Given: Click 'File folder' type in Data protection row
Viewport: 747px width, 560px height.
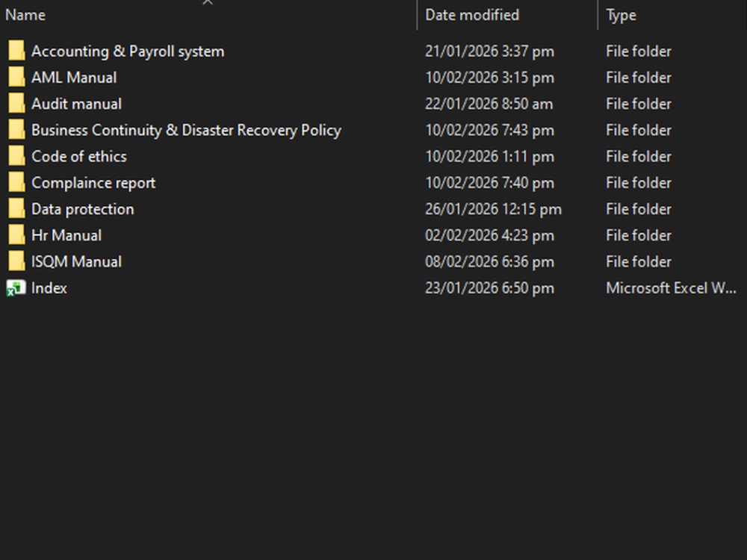Looking at the screenshot, I should point(639,209).
